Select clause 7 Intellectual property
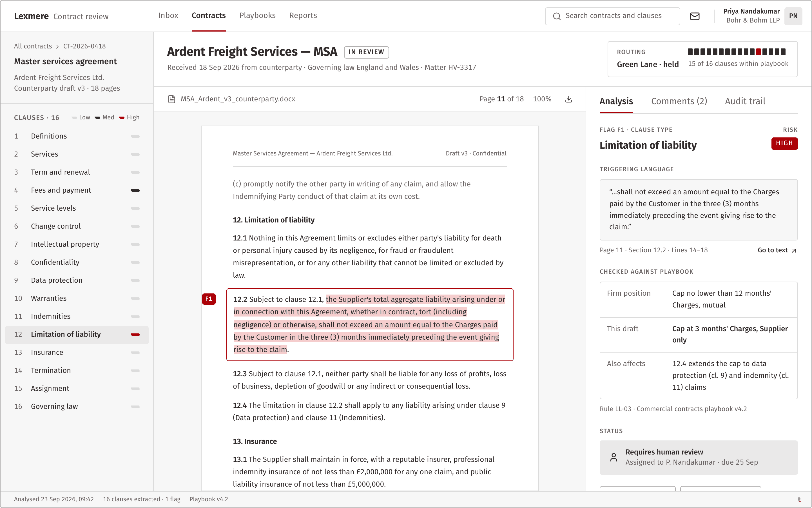 [x=77, y=245]
